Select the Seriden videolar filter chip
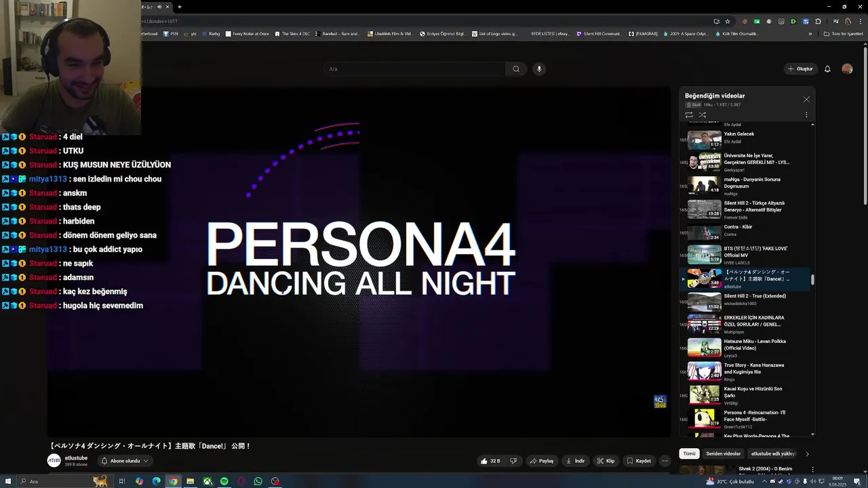 (723, 453)
